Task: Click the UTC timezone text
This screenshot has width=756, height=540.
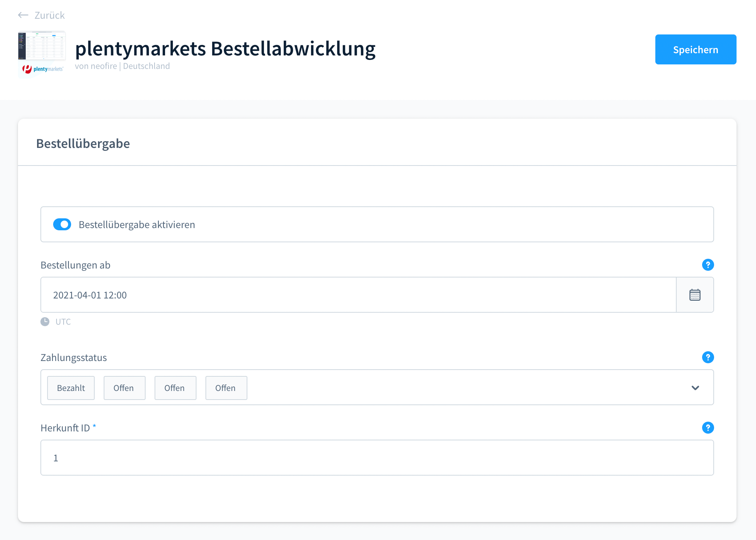Action: coord(63,322)
